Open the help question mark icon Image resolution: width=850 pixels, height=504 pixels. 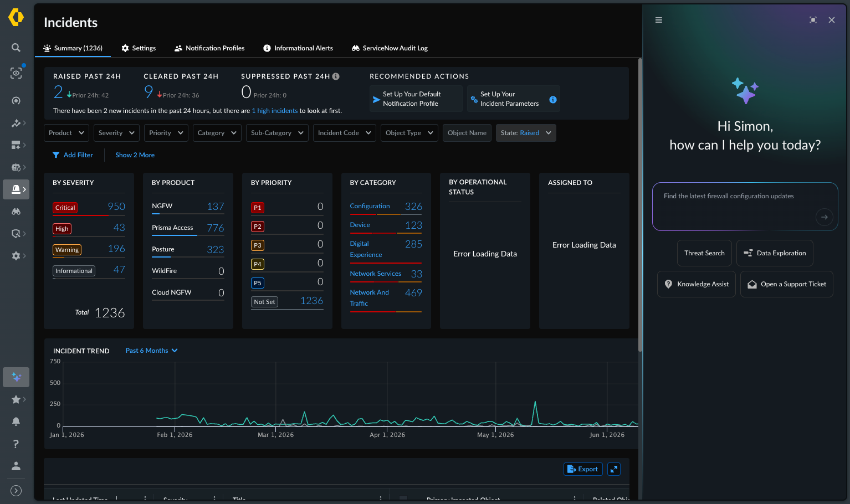click(x=16, y=444)
